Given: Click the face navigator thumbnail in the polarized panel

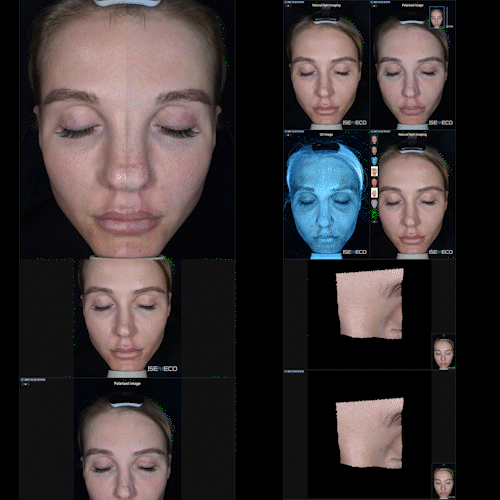Looking at the screenshot, I should [x=437, y=17].
